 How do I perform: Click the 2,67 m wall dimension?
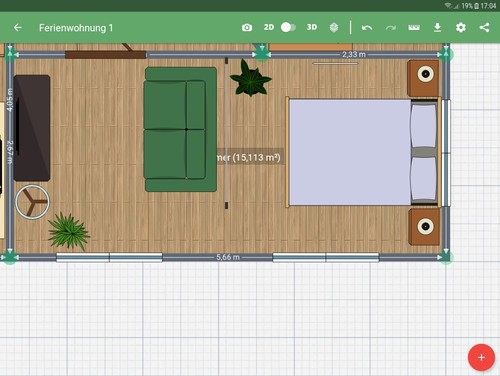point(10,152)
